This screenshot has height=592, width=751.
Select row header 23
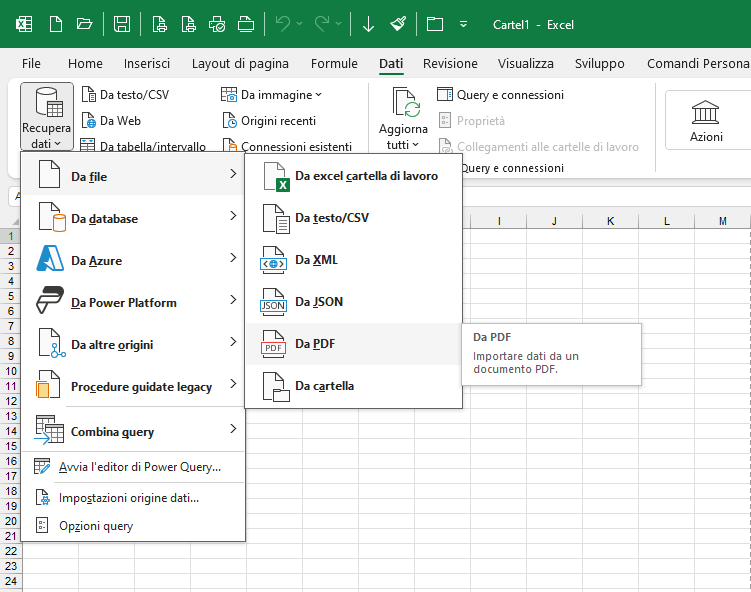pos(11,566)
